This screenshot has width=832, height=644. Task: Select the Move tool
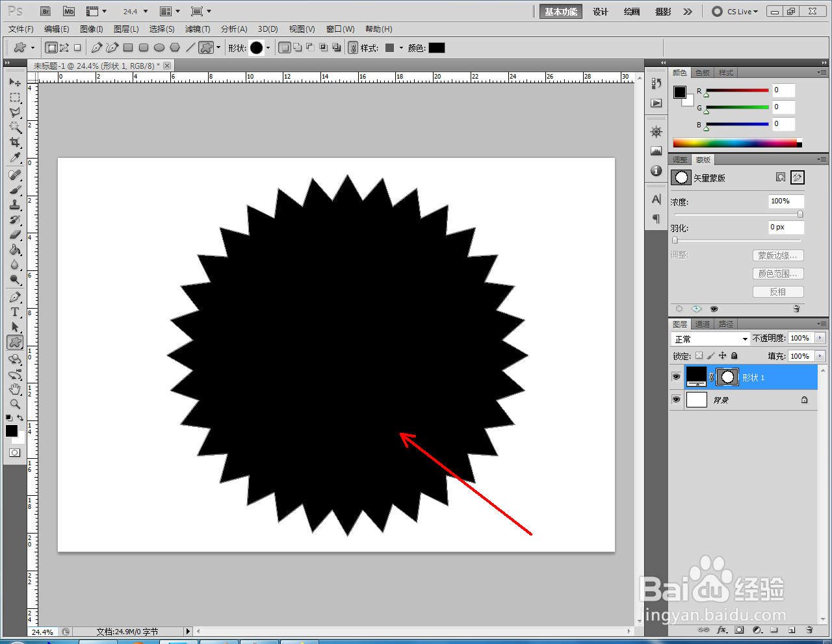(15, 83)
